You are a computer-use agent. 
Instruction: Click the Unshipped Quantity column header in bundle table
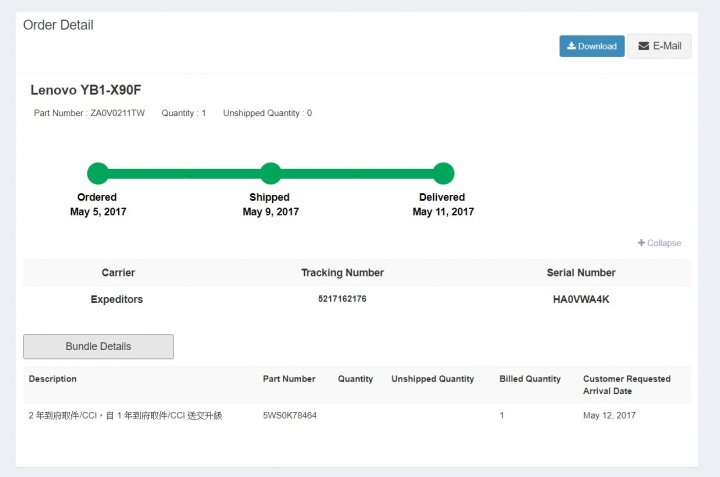[x=433, y=379]
